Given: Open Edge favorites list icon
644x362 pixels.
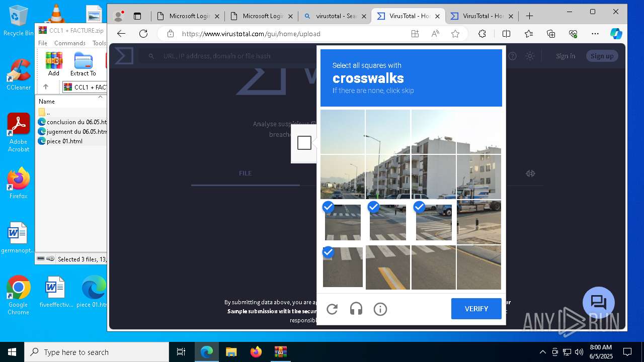Looking at the screenshot, I should [x=529, y=34].
